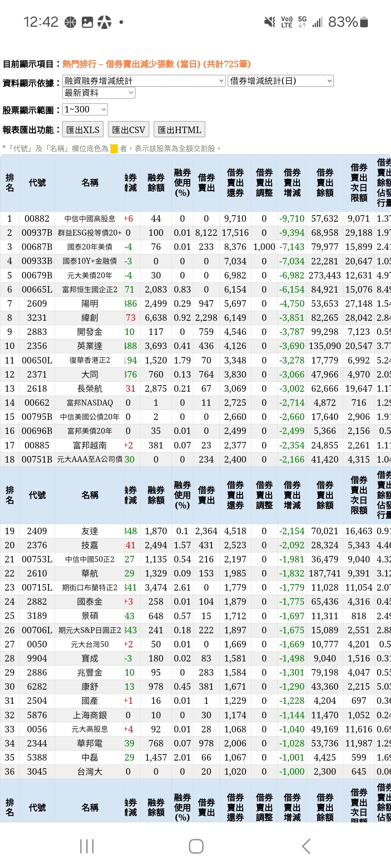Open stock 景碩 link
The height and width of the screenshot is (868, 391).
tap(90, 616)
